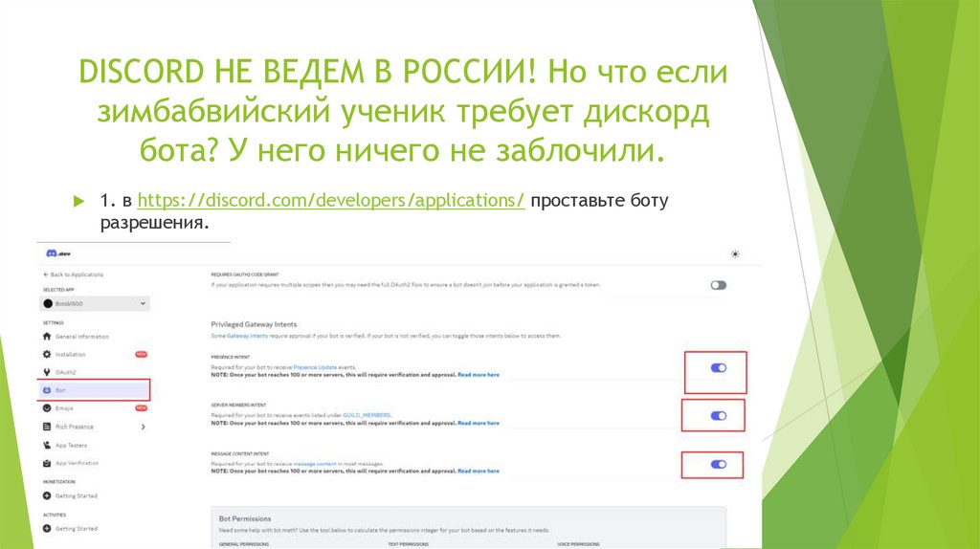The image size is (980, 549).
Task: Toggle the Message Content Intent switch
Action: pyautogui.click(x=719, y=465)
